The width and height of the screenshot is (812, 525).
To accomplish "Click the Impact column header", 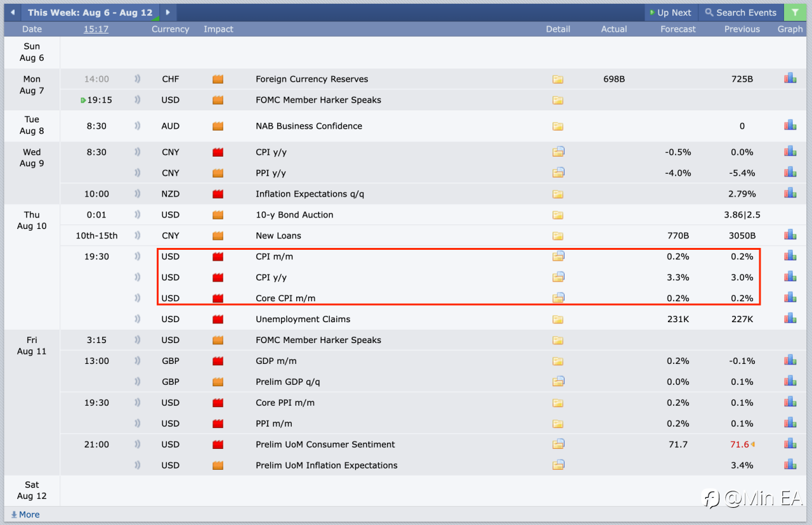I will coord(218,29).
